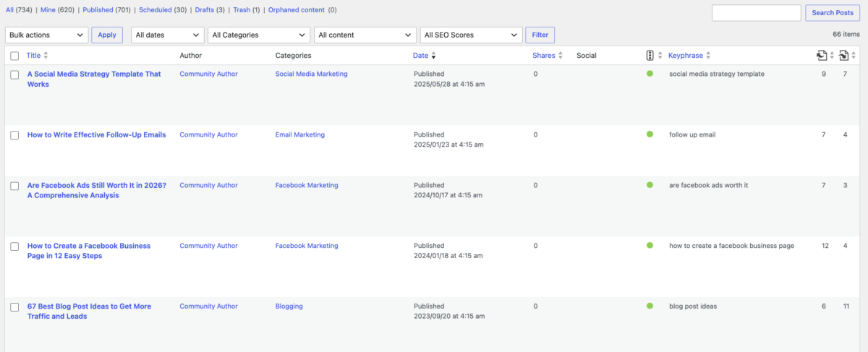Click keyphrase 'are facebook ads worth it'
The image size is (868, 352).
[x=709, y=185]
